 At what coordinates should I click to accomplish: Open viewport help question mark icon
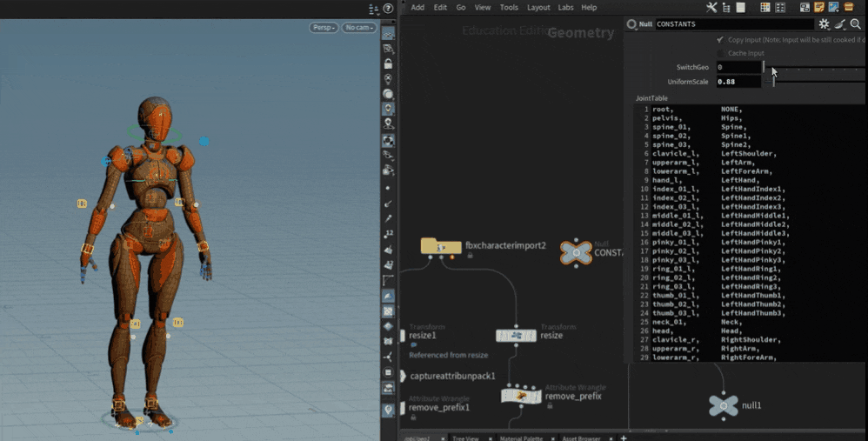(x=388, y=9)
